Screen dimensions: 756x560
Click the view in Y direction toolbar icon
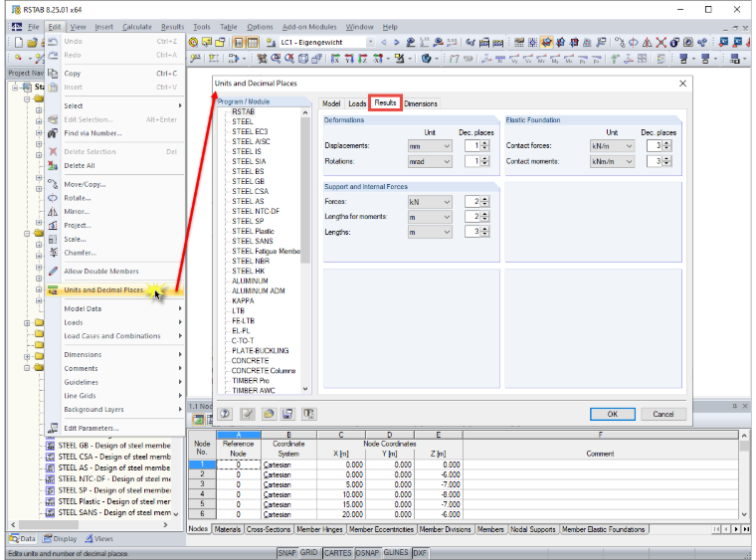click(349, 59)
